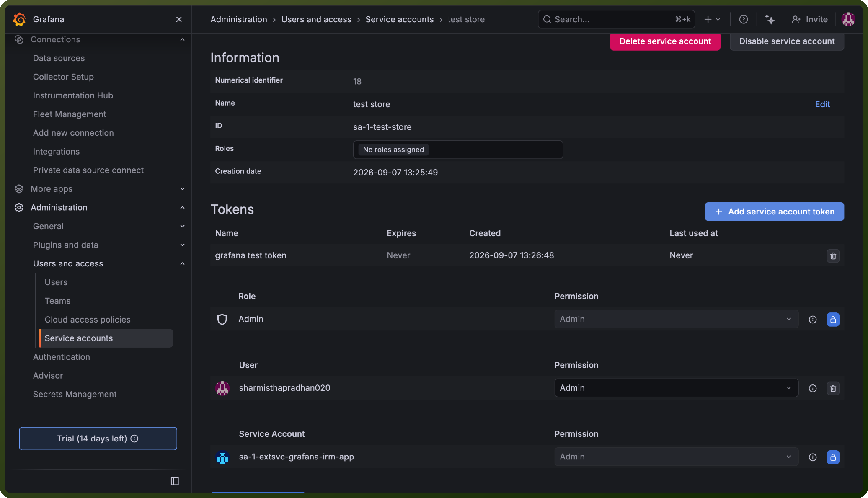Remove sharmisthapradhan020 permission with trash icon
Viewport: 868px width, 498px height.
[833, 388]
